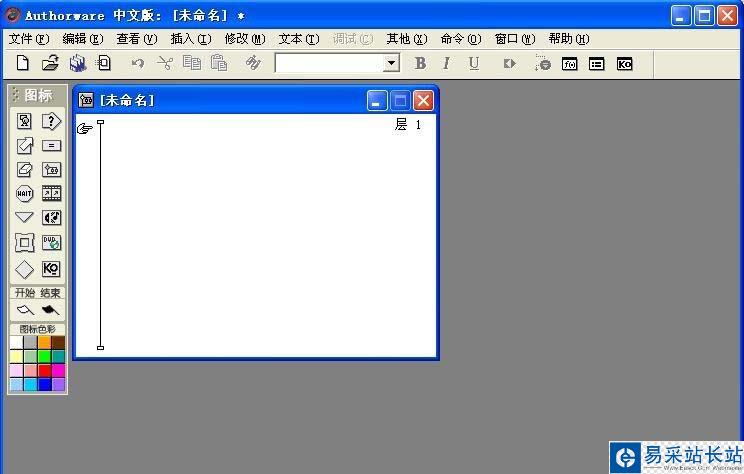Select the Sound icon in palette
The width and height of the screenshot is (744, 474).
[51, 218]
